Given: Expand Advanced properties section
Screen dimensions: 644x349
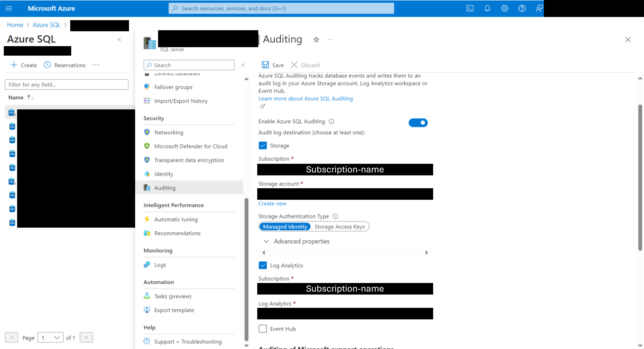Looking at the screenshot, I should [x=297, y=241].
